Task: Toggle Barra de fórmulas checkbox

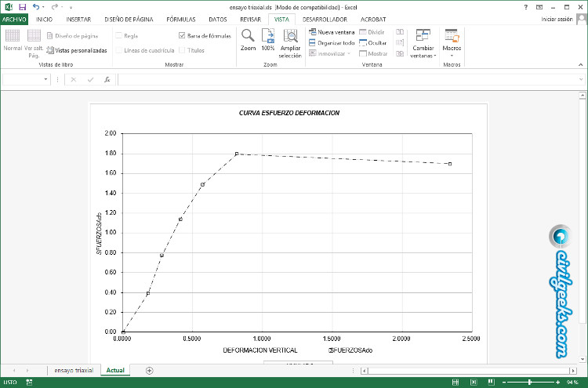Action: (183, 35)
